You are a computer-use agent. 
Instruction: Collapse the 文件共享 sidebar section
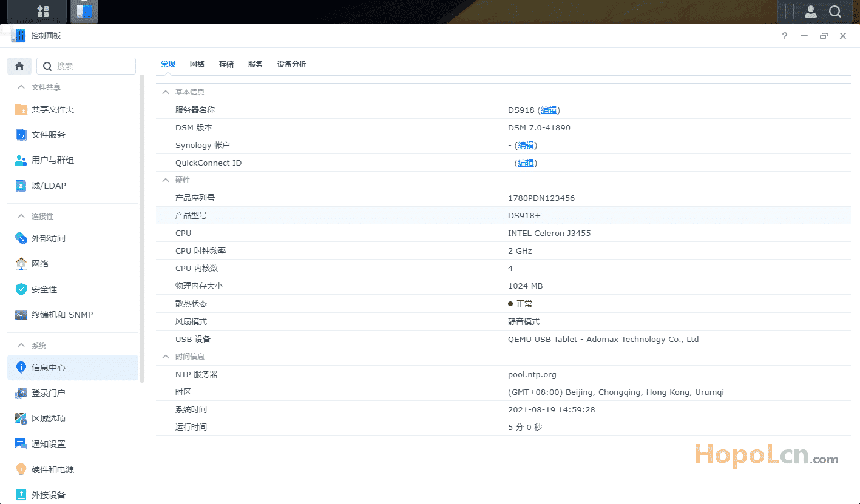click(x=21, y=87)
